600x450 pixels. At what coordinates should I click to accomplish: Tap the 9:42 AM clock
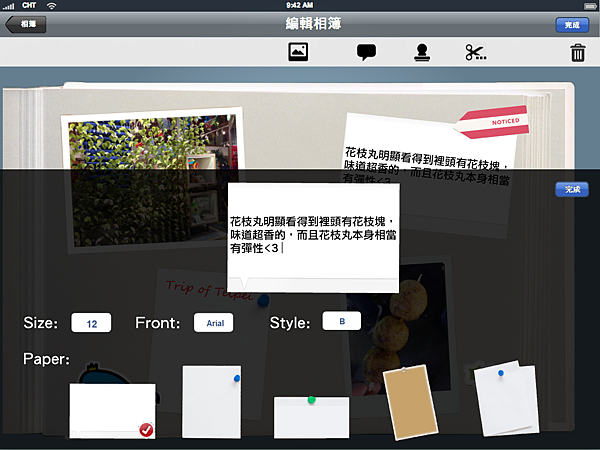(x=300, y=5)
